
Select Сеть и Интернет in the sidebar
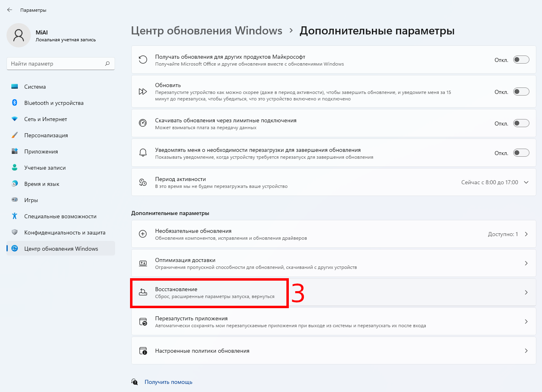coord(61,119)
